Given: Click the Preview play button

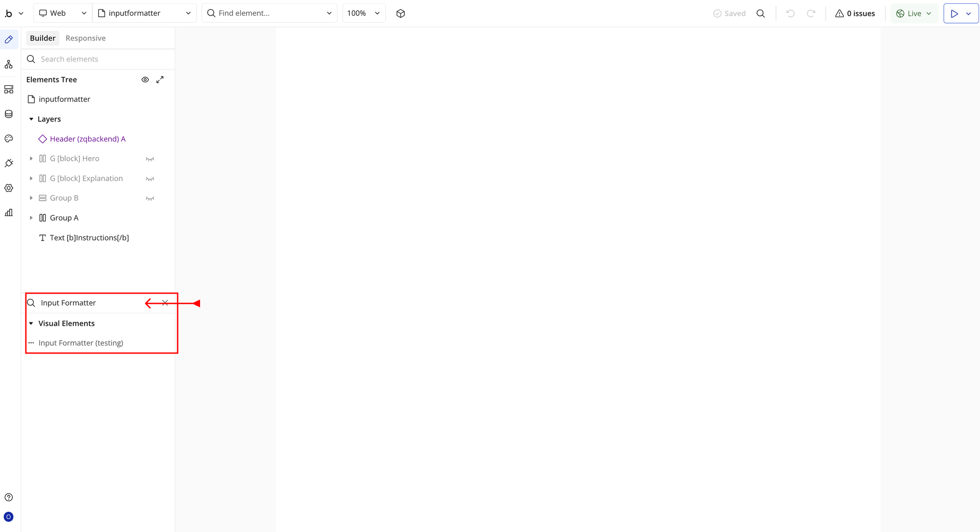Looking at the screenshot, I should pyautogui.click(x=954, y=13).
